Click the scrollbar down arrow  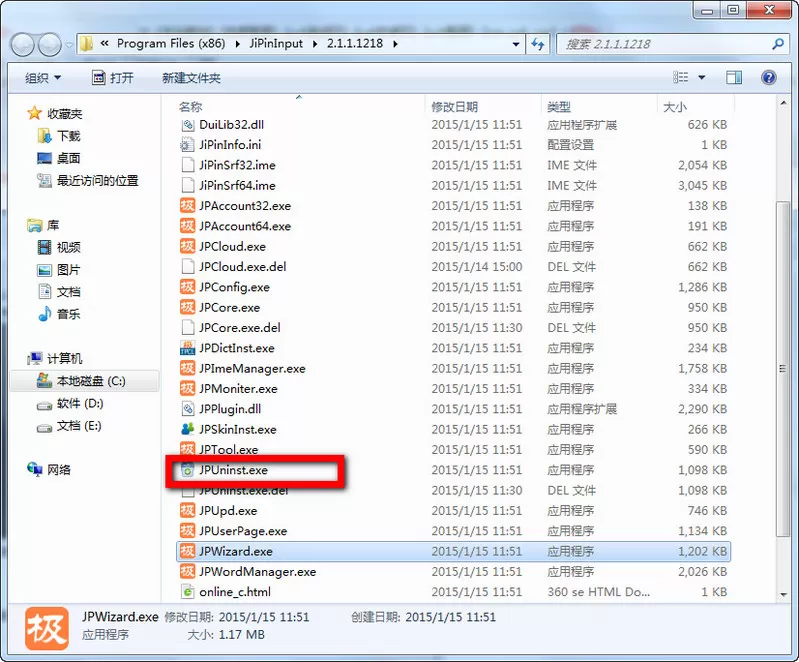pyautogui.click(x=783, y=594)
